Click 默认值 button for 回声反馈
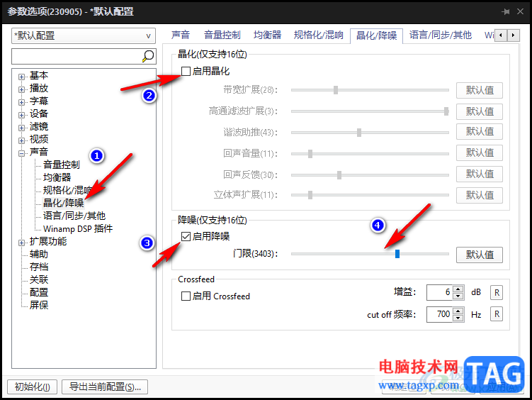Image resolution: width=532 pixels, height=400 pixels. coord(480,174)
